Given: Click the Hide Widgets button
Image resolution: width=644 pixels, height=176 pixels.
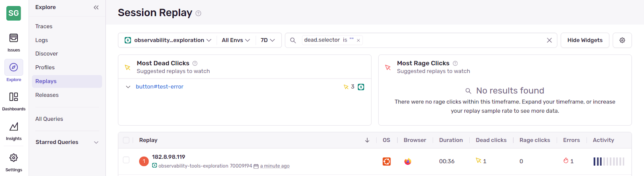Looking at the screenshot, I should (584, 40).
